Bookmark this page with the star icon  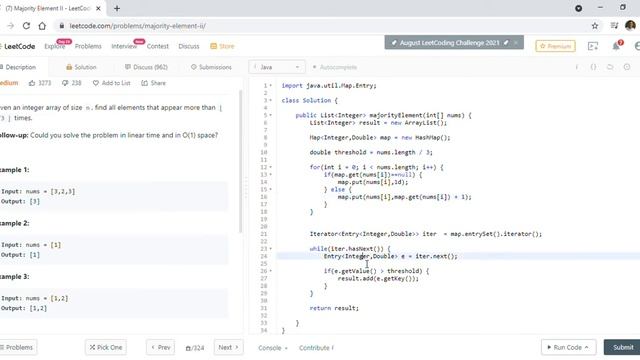coord(595,26)
